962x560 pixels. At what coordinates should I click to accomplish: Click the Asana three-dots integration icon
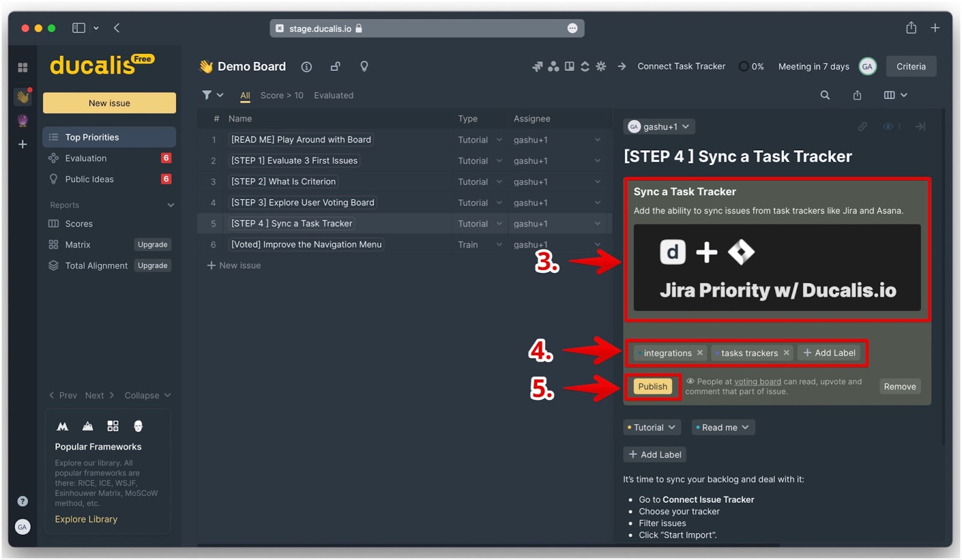pyautogui.click(x=553, y=66)
